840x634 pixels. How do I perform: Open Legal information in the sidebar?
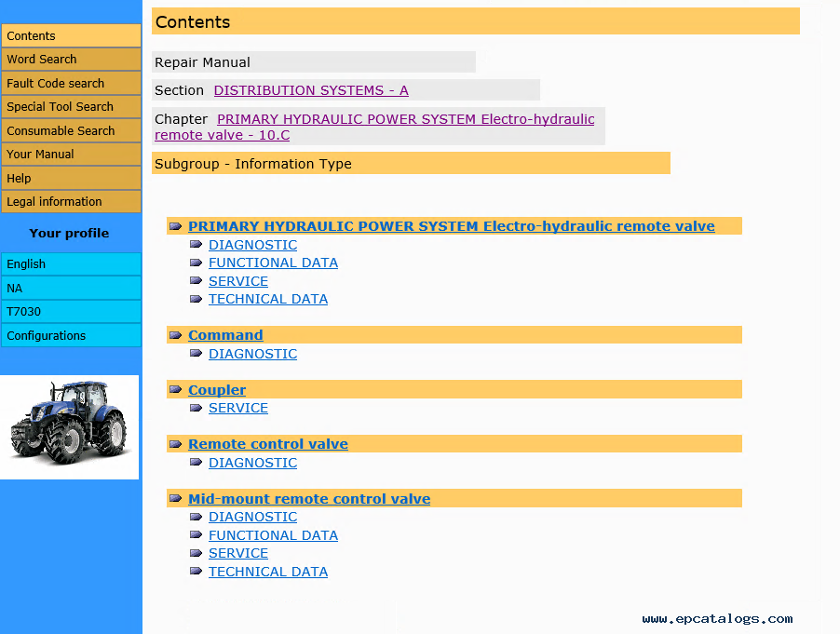(71, 201)
